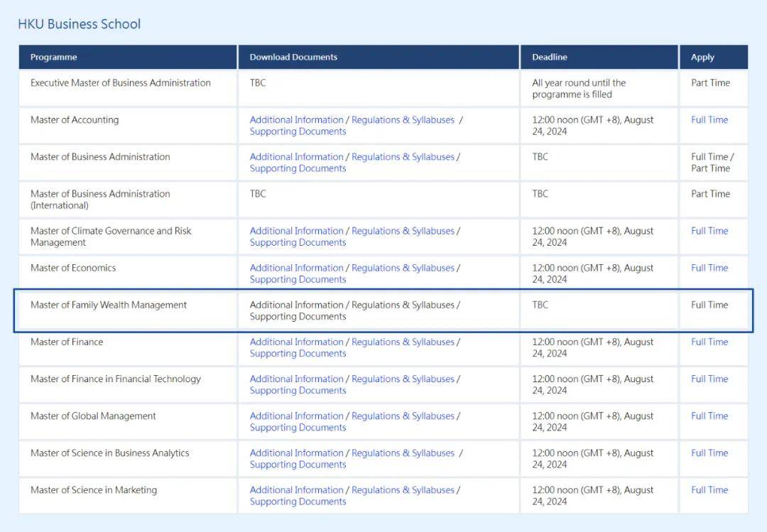This screenshot has width=767, height=532.
Task: Open Additional Information for Science in Business Analytics
Action: coord(296,453)
